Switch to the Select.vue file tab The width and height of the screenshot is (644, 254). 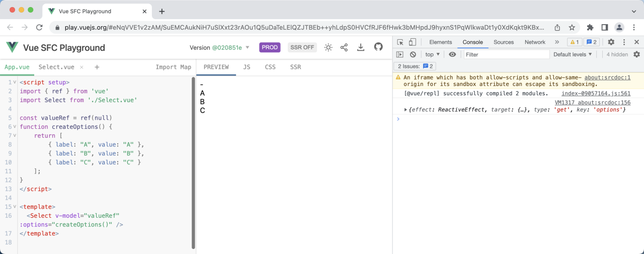click(x=56, y=67)
